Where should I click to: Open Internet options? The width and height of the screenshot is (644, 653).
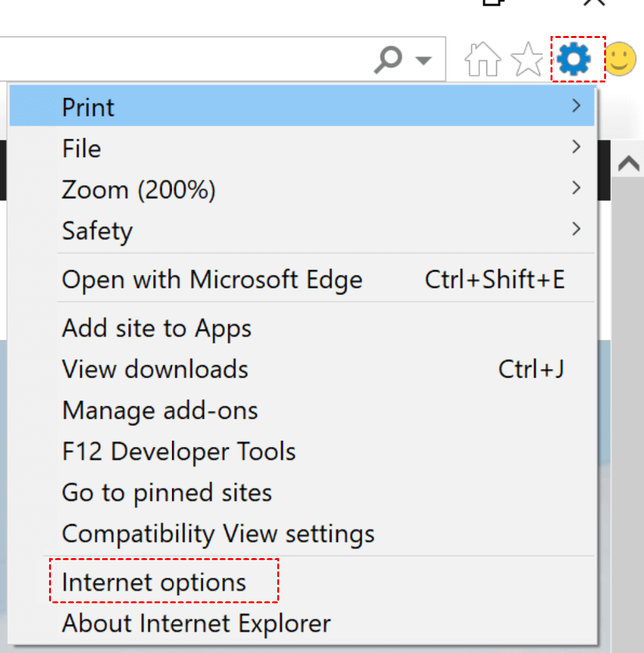tap(154, 582)
